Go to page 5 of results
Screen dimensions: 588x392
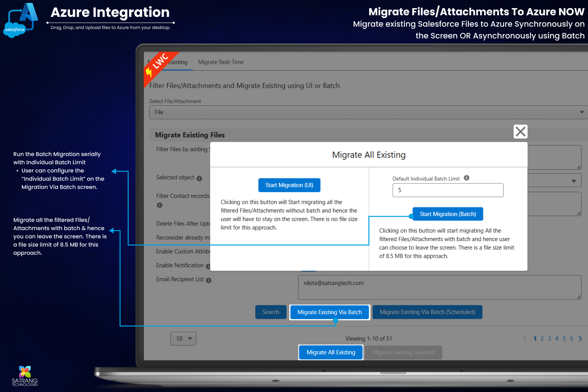tap(564, 339)
